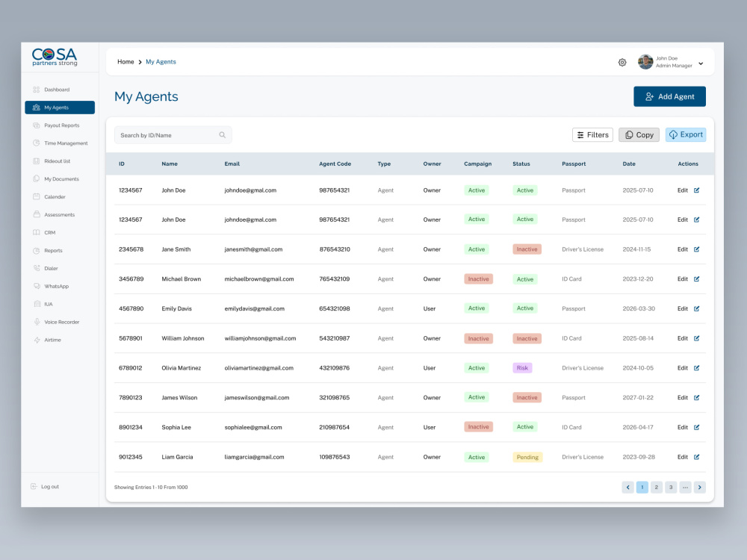
Task: Go to previous page arrow
Action: pos(628,487)
